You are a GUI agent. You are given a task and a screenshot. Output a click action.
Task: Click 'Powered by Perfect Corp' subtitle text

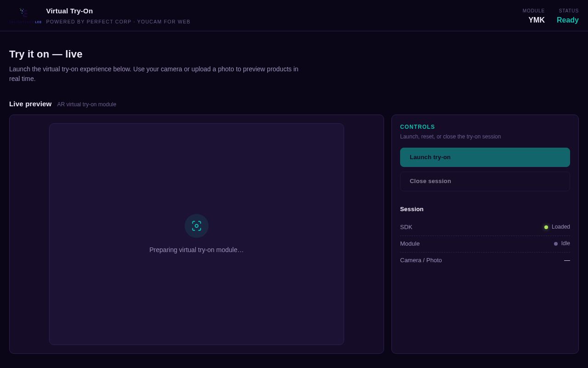tap(118, 22)
